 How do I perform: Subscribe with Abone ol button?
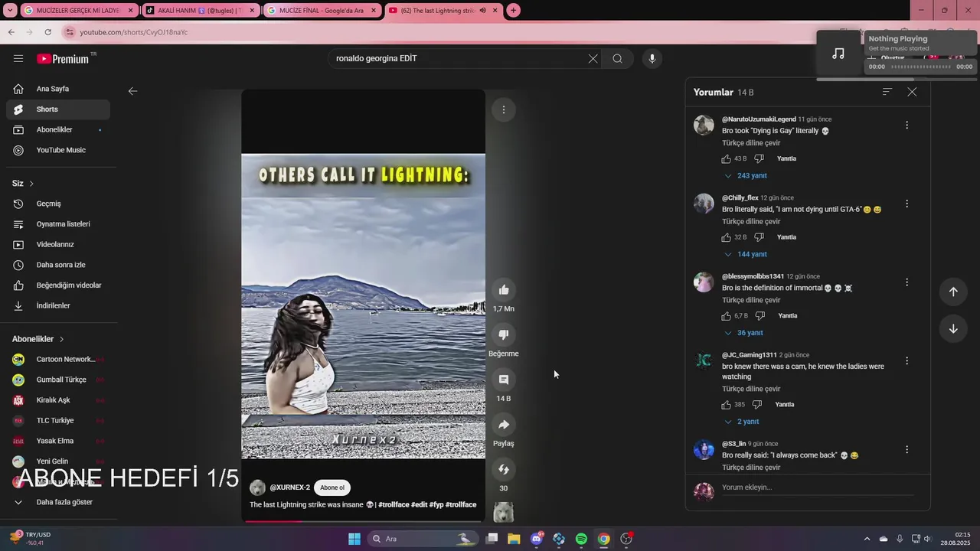tap(332, 487)
